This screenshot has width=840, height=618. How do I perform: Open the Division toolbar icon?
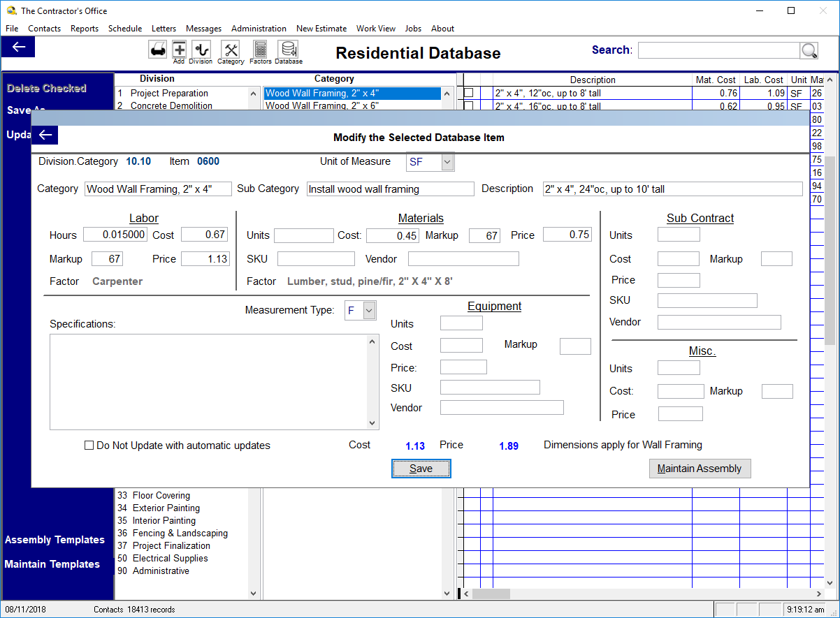(201, 50)
